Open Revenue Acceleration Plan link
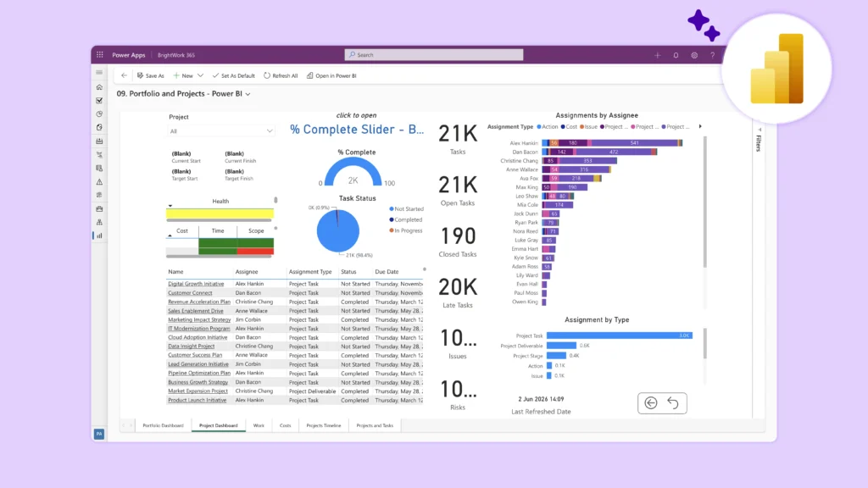 [199, 302]
